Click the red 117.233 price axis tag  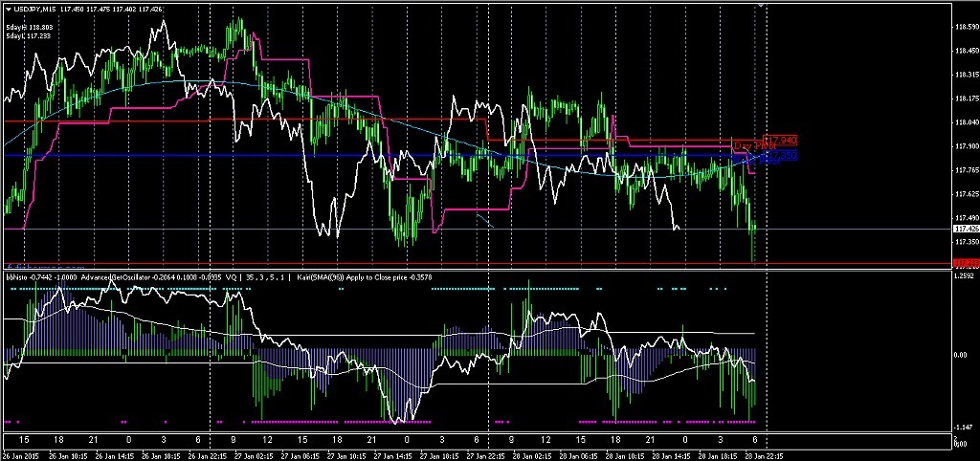(967, 263)
